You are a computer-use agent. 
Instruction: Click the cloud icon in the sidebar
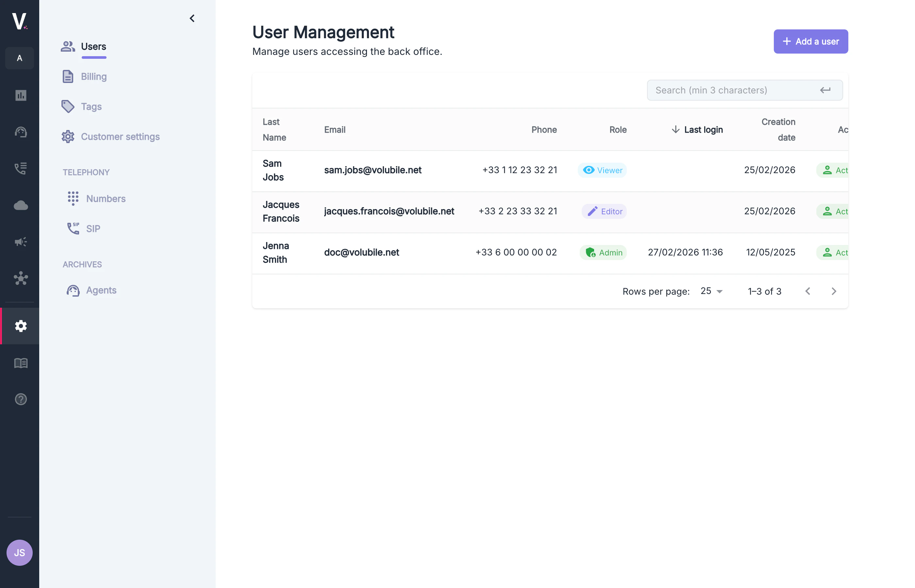(x=20, y=205)
